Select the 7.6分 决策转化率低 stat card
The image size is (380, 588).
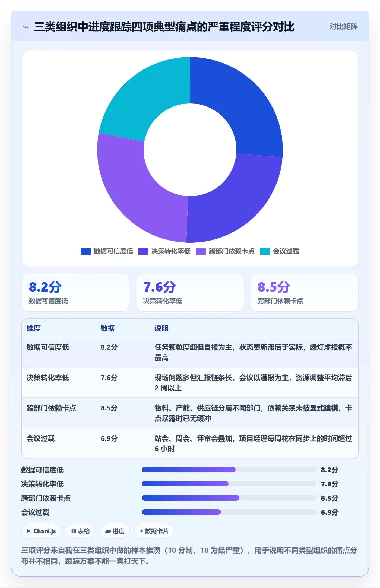point(190,292)
